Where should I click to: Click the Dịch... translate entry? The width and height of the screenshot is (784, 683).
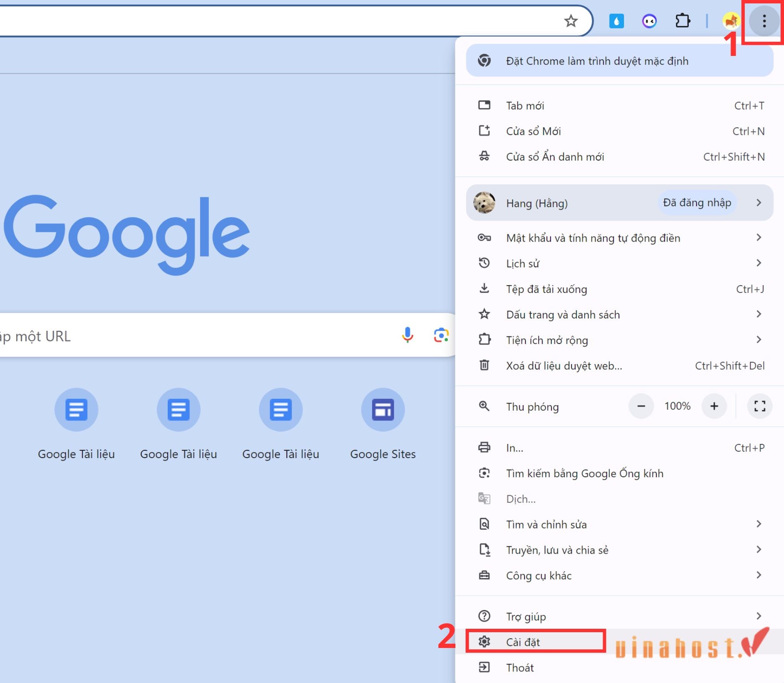pos(620,499)
